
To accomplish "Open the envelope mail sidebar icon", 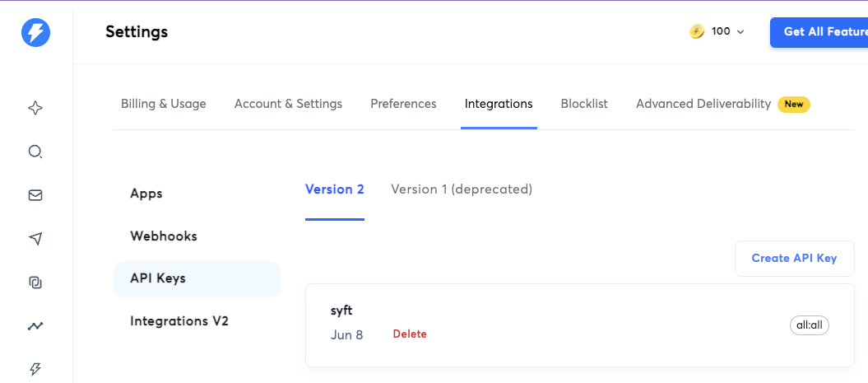I will pyautogui.click(x=35, y=195).
